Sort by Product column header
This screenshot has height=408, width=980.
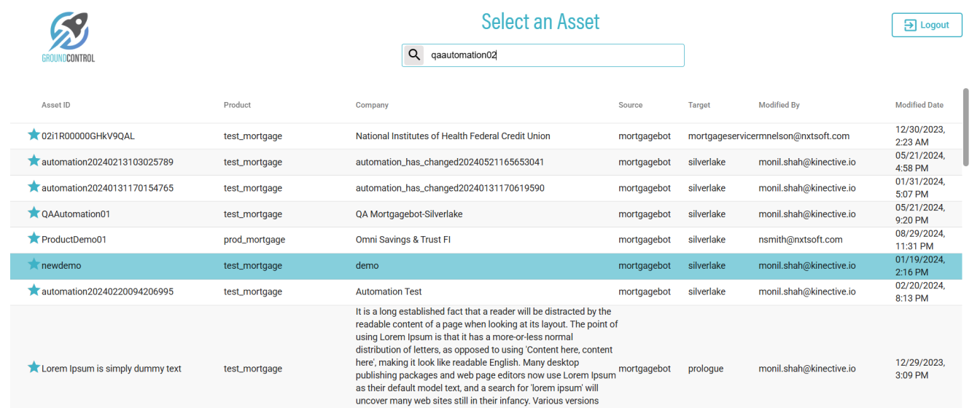coord(237,105)
